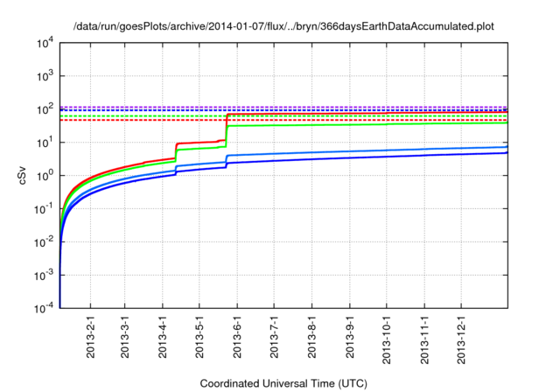
Task: Click the 10^-4 y-axis tick label
Action: pyautogui.click(x=43, y=308)
